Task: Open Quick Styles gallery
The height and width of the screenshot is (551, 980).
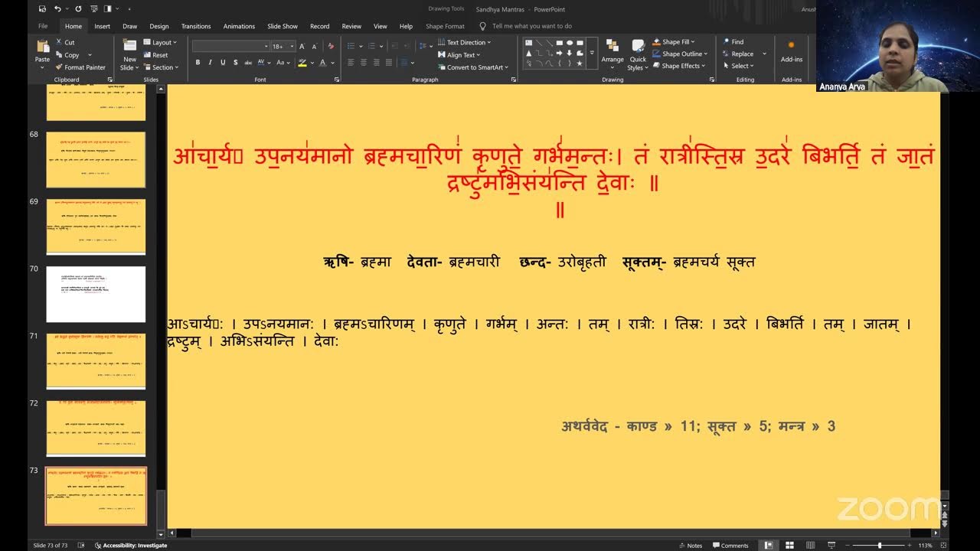Action: coord(638,54)
